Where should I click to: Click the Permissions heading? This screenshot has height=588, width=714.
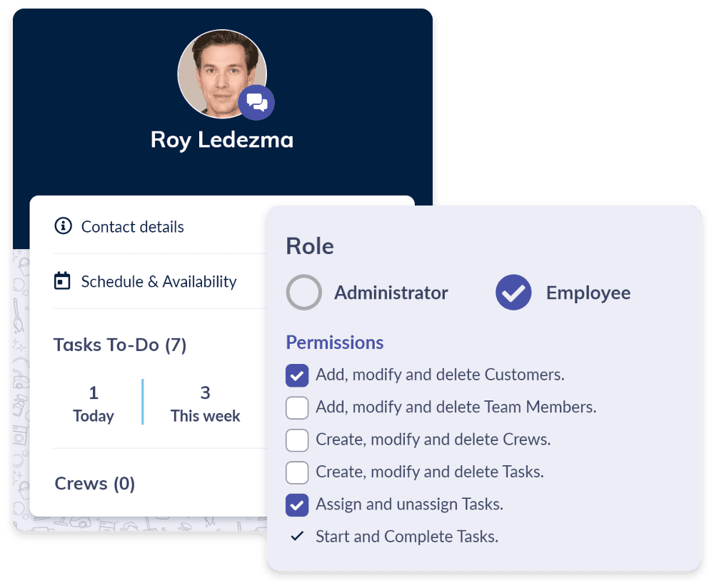click(334, 343)
